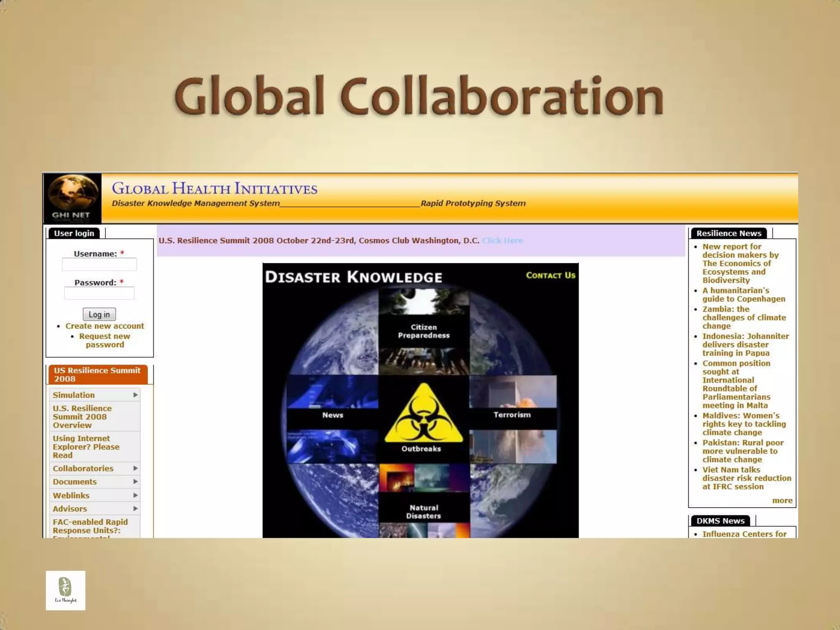Open Viet Nam disaster risk reduction article

point(746,478)
